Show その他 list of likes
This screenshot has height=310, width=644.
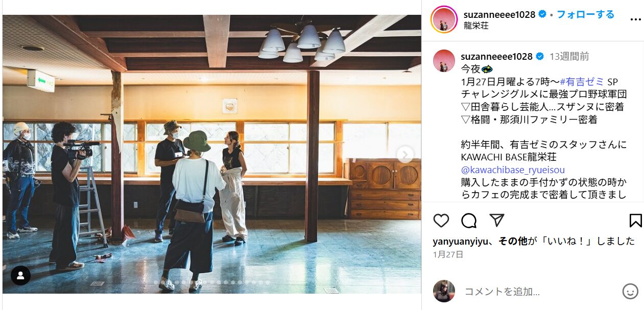[x=513, y=241]
